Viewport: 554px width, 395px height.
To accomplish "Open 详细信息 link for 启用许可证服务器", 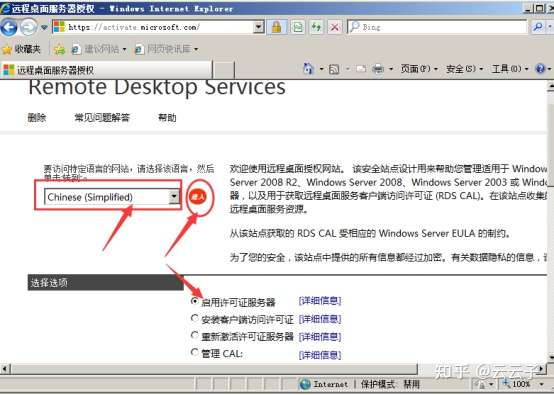I will pos(320,301).
